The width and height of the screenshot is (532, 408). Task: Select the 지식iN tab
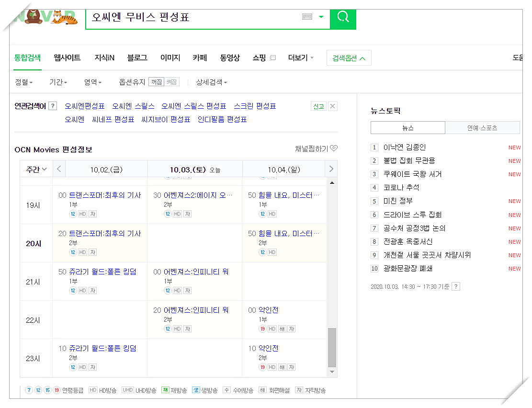click(104, 57)
